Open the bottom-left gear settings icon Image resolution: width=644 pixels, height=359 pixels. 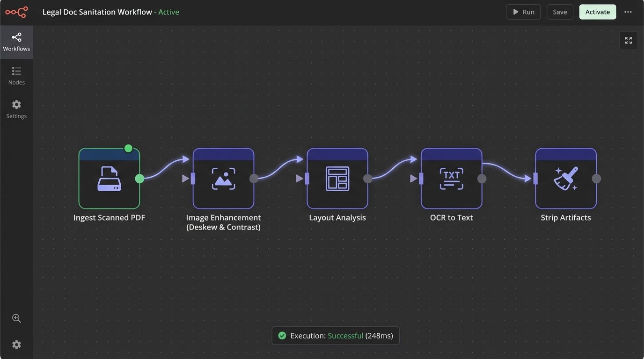pyautogui.click(x=16, y=345)
